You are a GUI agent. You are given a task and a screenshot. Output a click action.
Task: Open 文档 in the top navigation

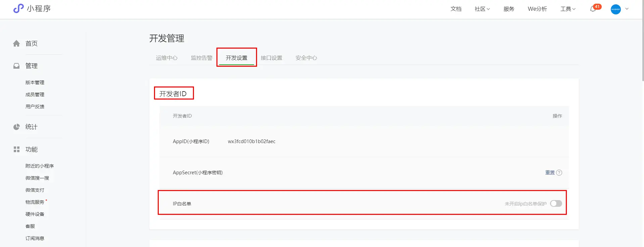pyautogui.click(x=456, y=9)
